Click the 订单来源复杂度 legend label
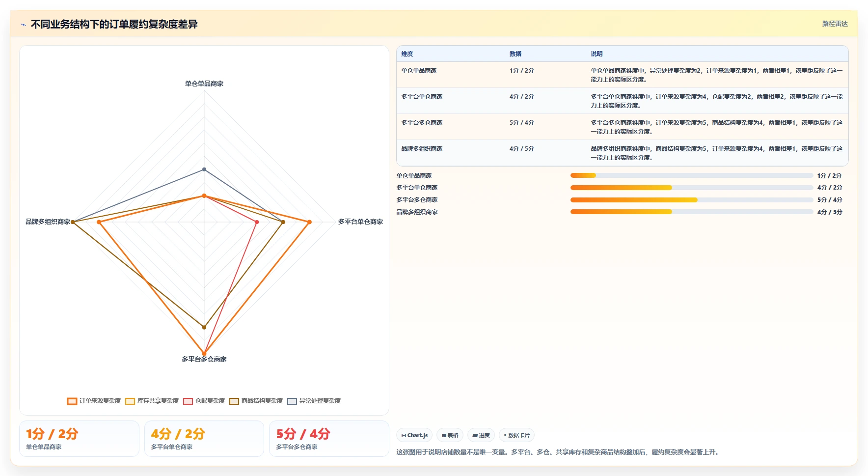868x476 pixels. 100,401
